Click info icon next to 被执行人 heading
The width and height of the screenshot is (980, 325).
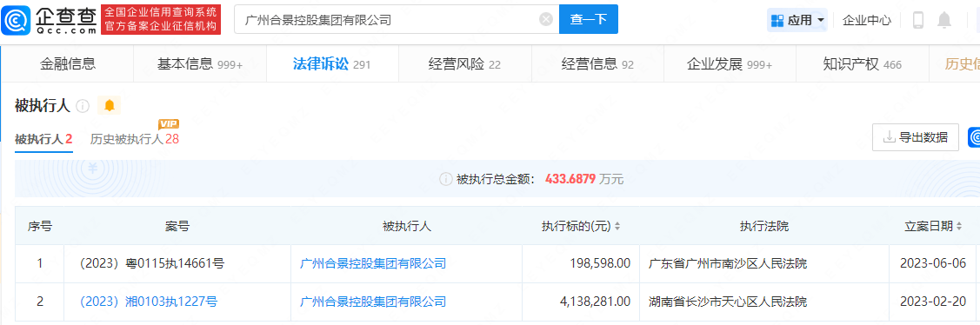tap(83, 106)
